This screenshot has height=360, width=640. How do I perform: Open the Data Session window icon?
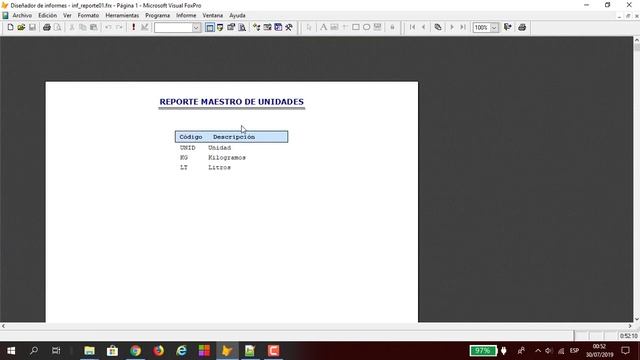tap(220, 27)
